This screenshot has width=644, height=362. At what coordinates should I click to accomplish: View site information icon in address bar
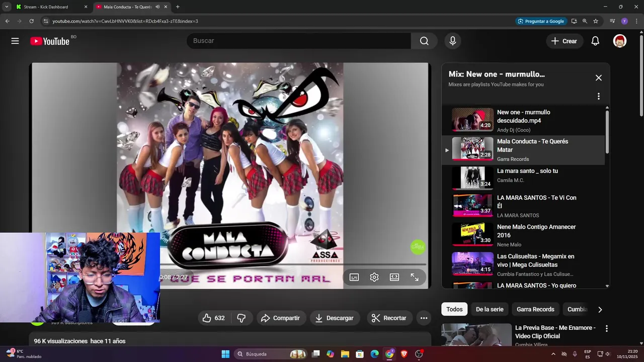click(x=46, y=21)
